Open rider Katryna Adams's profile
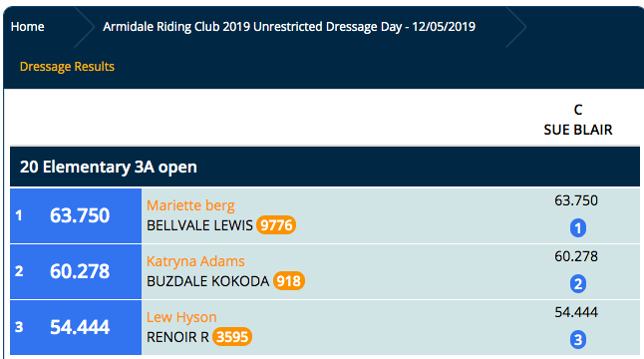Screen dimensions: 644x359 click(x=195, y=261)
